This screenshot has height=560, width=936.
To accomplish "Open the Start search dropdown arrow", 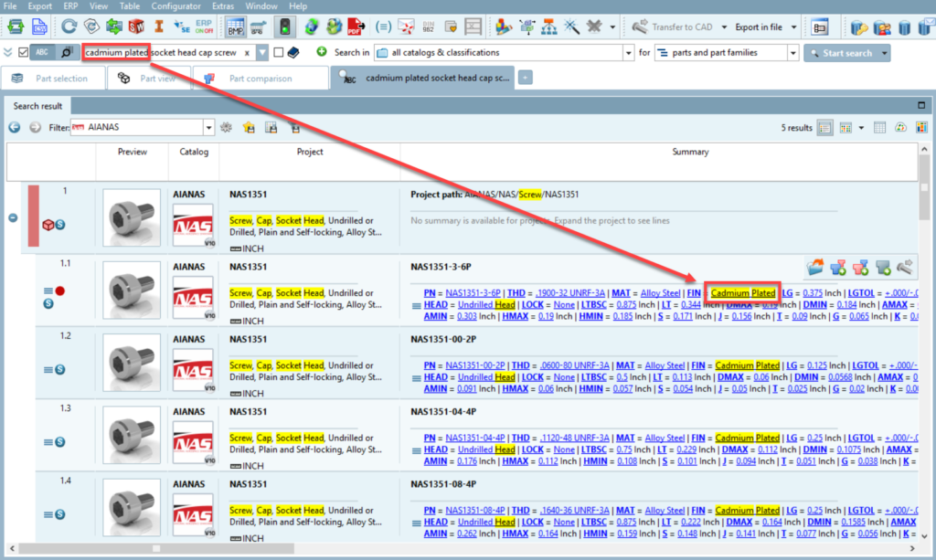I will [x=885, y=53].
